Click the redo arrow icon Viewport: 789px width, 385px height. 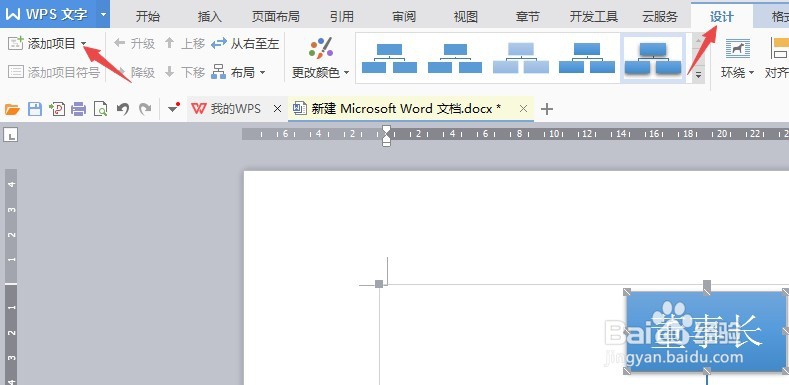pyautogui.click(x=145, y=109)
